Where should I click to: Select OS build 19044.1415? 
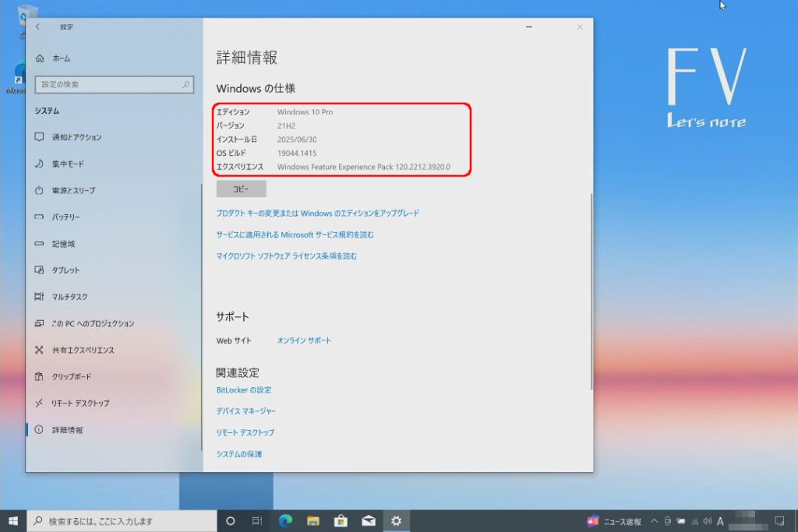(x=297, y=153)
